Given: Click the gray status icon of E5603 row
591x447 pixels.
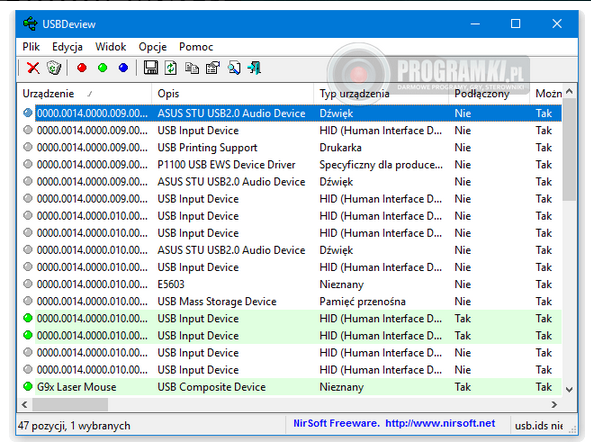Looking at the screenshot, I should pos(28,283).
